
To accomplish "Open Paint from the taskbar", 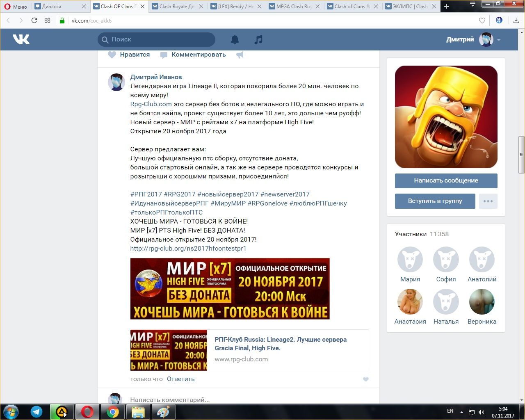I will [163, 411].
